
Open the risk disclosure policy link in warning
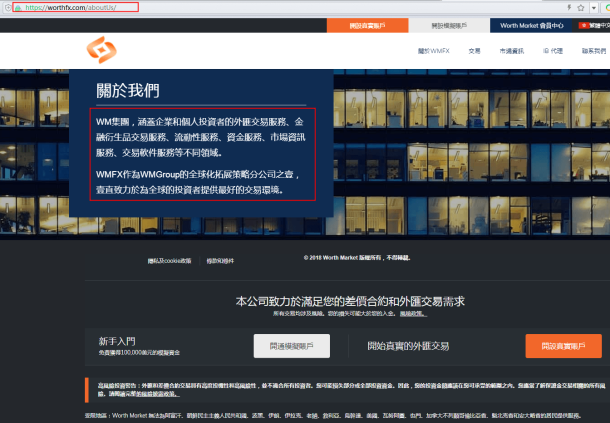(158, 394)
